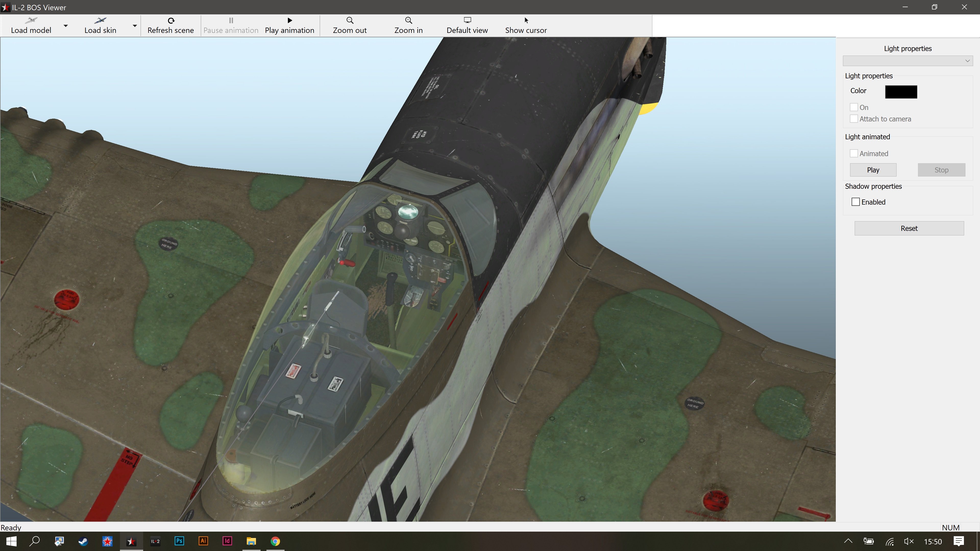Open Photoshop from the taskbar
Image resolution: width=980 pixels, height=551 pixels.
click(x=179, y=541)
